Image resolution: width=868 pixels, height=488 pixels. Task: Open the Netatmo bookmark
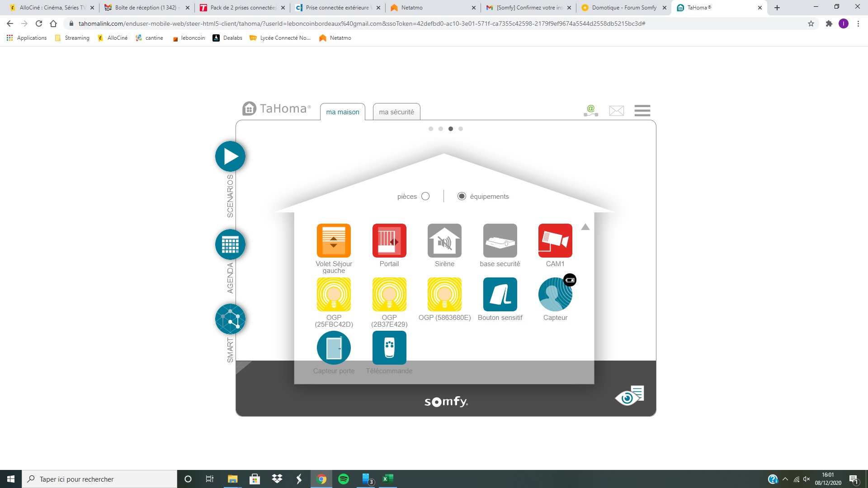click(335, 38)
